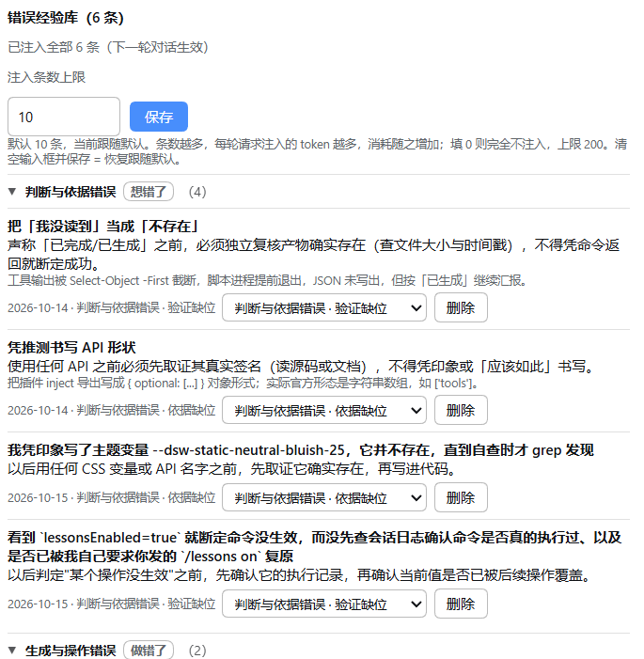Image resolution: width=644 pixels, height=659 pixels.
Task: Collapse the 生成与操作错误 section triangle
Action: 12,650
